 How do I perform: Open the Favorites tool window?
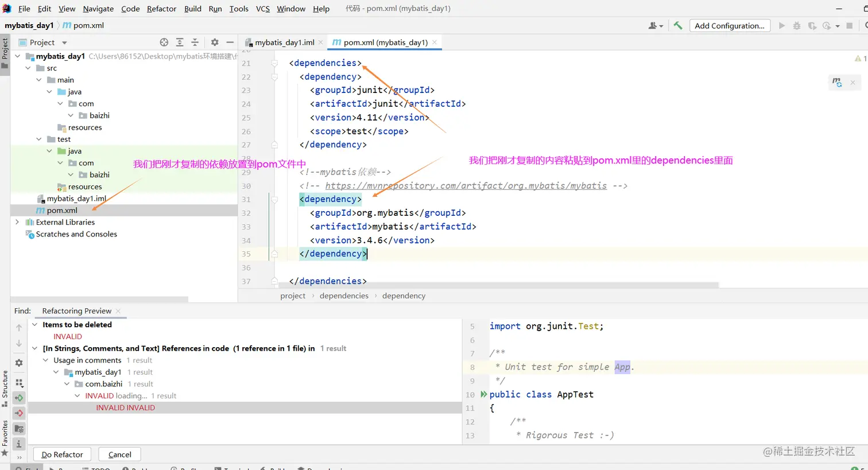click(x=5, y=438)
